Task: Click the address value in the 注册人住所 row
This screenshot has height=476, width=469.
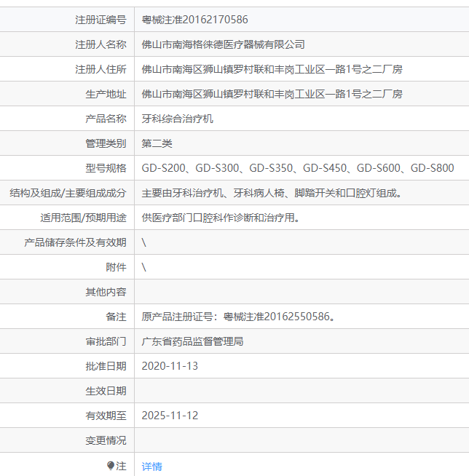Action: 272,69
